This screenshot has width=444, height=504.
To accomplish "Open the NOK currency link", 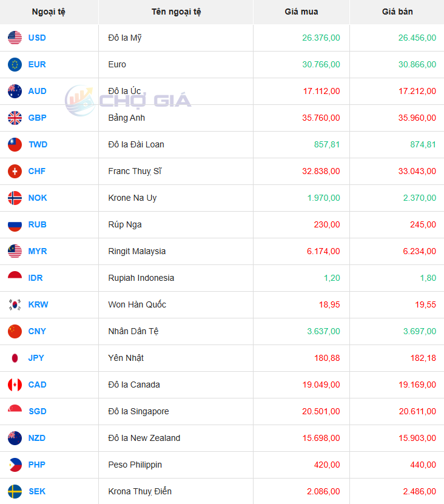I will [x=38, y=198].
